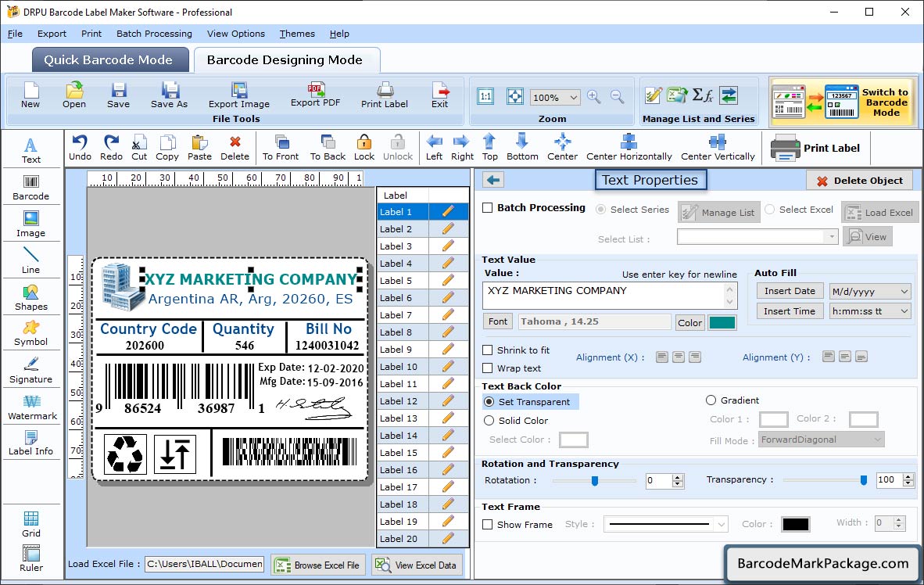The height and width of the screenshot is (585, 924).
Task: Click Exit in File Tools
Action: (439, 95)
